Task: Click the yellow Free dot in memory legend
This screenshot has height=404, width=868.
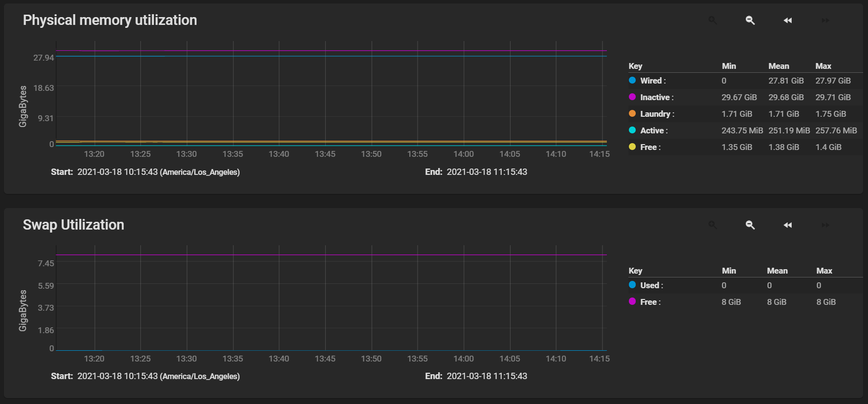Action: tap(632, 147)
